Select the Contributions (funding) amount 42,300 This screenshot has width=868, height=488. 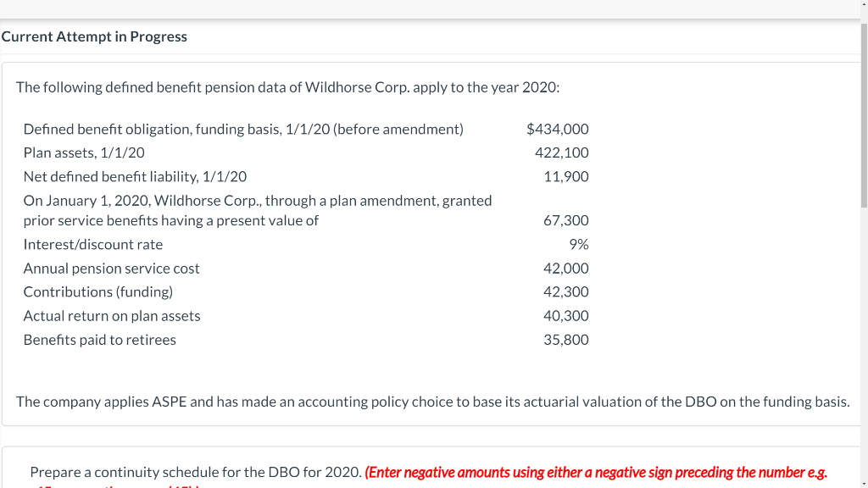[566, 291]
